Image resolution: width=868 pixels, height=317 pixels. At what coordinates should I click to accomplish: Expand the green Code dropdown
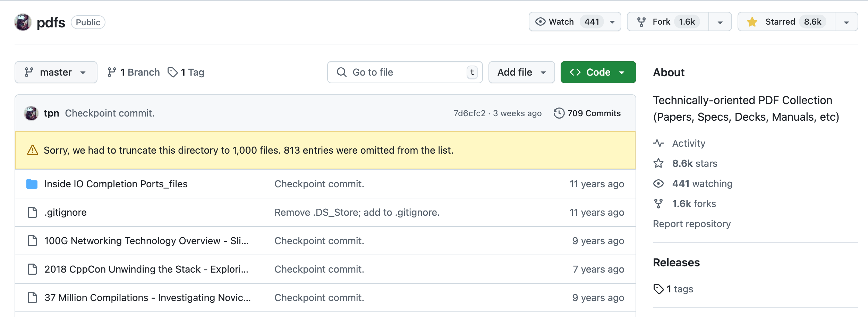tap(598, 72)
